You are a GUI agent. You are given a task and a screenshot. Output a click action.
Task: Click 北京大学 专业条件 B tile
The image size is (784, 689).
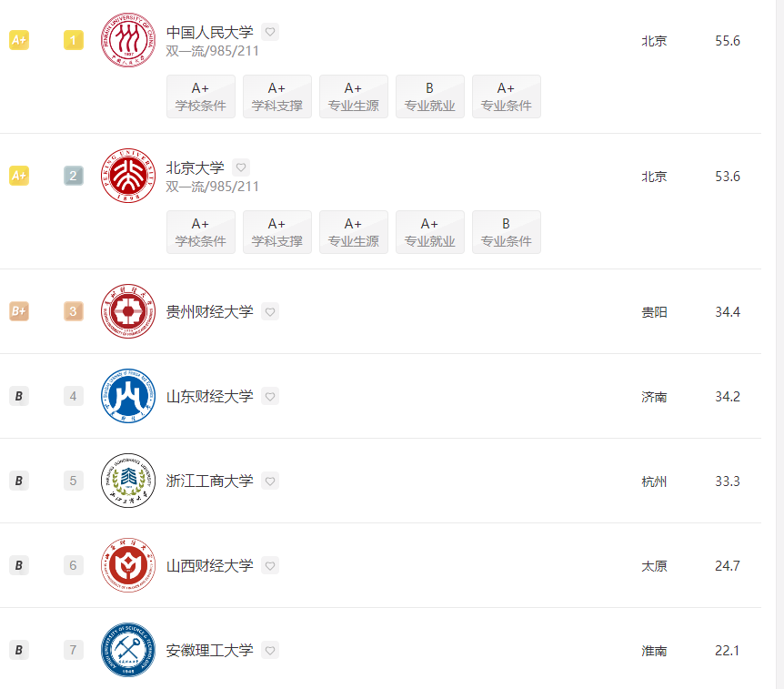507,232
